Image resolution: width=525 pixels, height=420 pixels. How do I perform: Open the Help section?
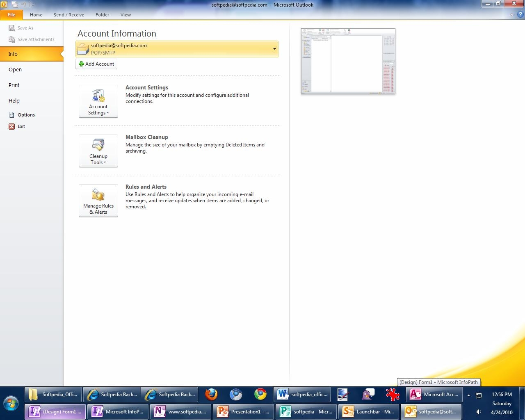point(14,100)
